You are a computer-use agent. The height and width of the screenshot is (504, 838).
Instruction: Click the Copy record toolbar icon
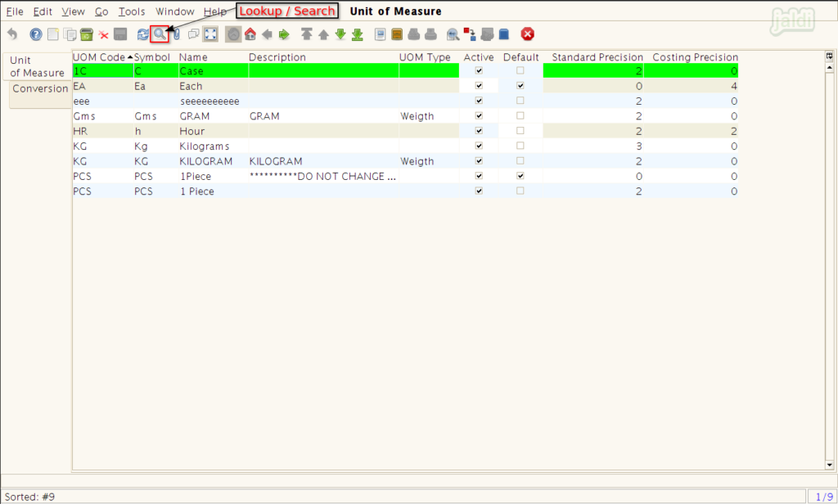[70, 34]
